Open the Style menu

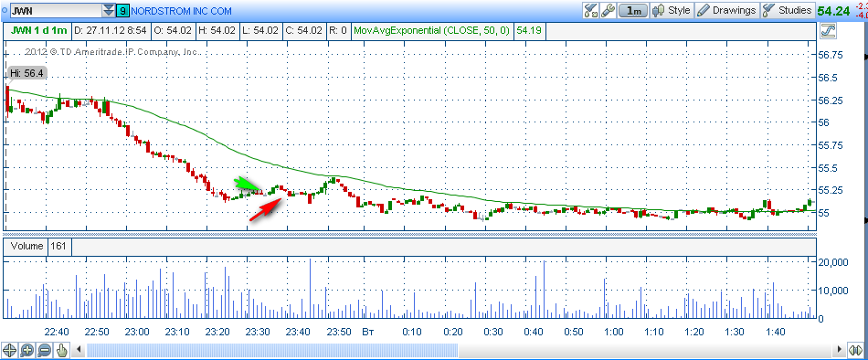pyautogui.click(x=672, y=11)
